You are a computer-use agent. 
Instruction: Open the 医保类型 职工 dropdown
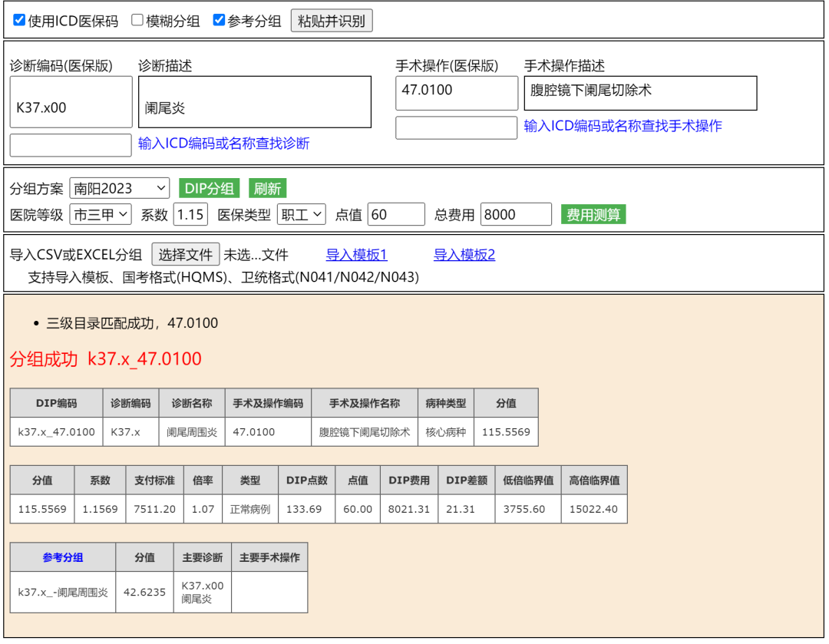(x=302, y=215)
